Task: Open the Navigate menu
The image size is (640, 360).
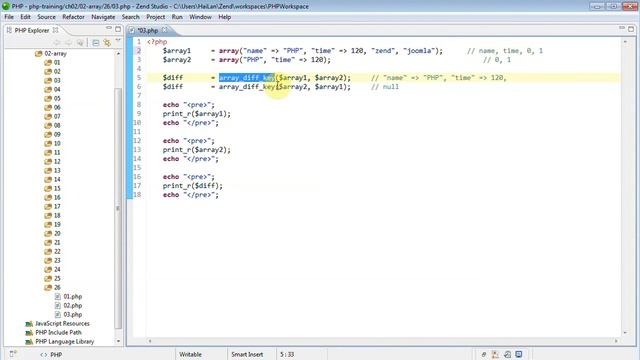Action: (x=103, y=17)
